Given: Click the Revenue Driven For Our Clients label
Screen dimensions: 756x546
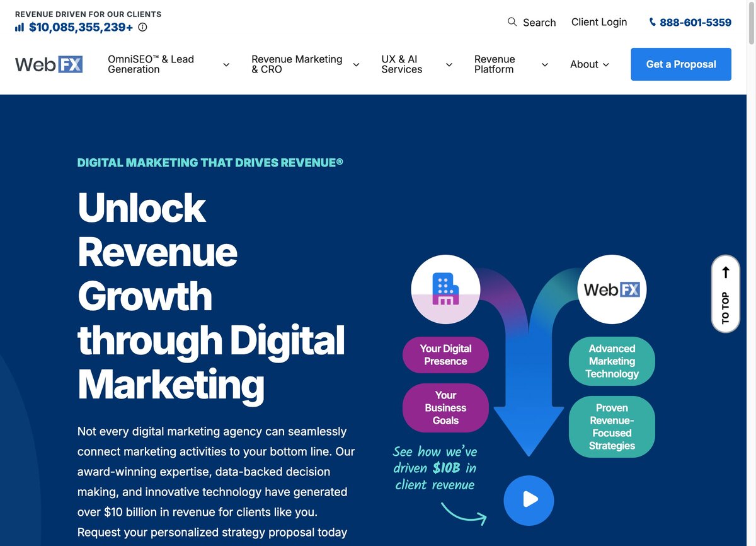Looking at the screenshot, I should [88, 14].
